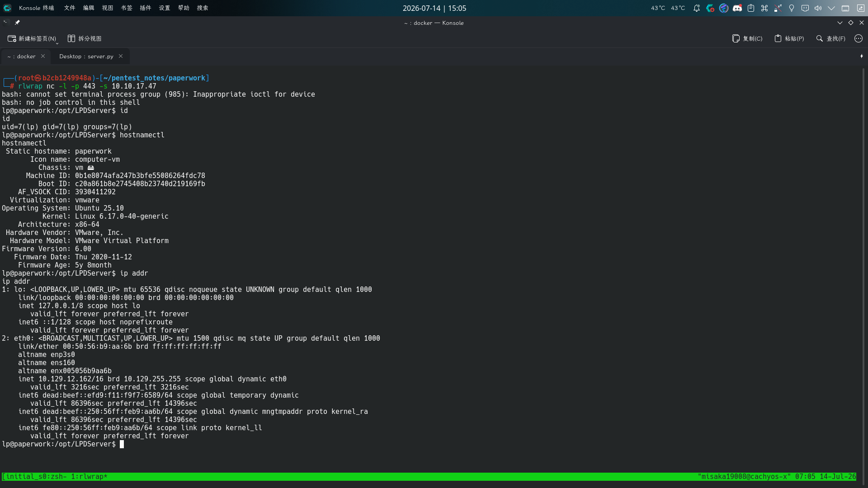The height and width of the screenshot is (488, 868).
Task: Click the 新建标签页(N) button
Action: [32, 39]
